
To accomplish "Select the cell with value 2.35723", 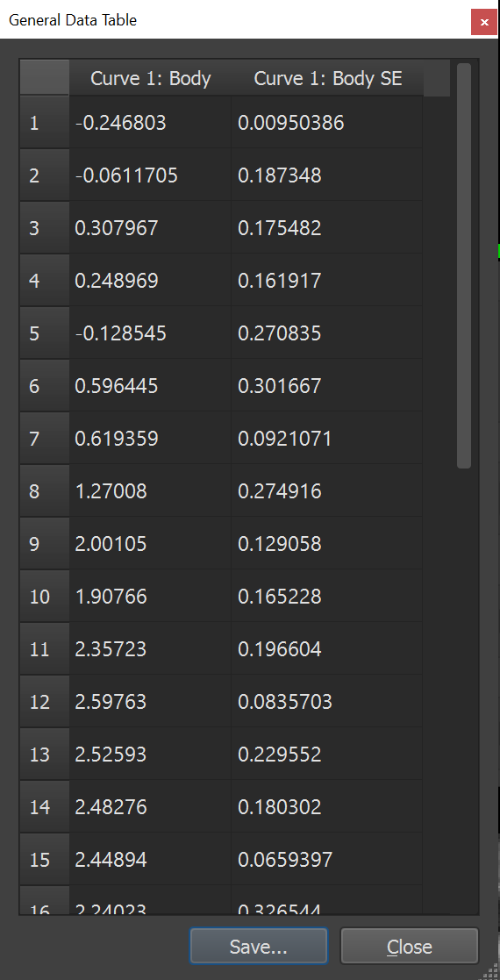I will pyautogui.click(x=150, y=648).
